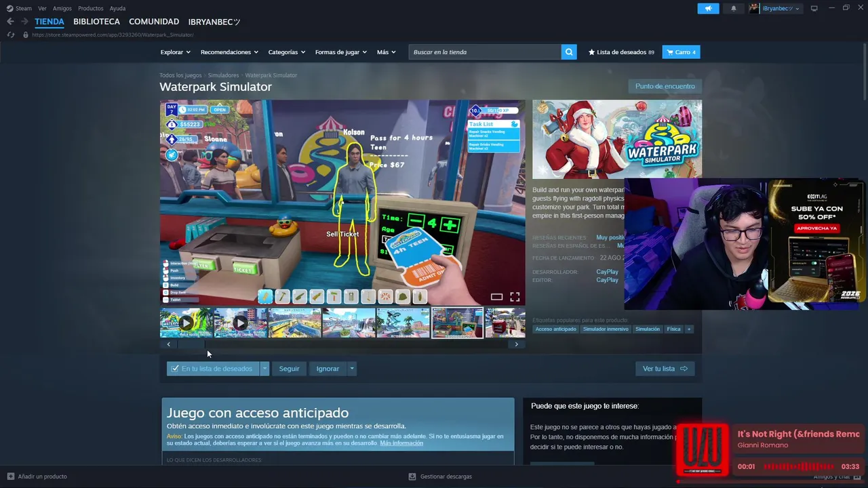Click the Waterpark Simulator header banner image
Image resolution: width=868 pixels, height=488 pixels.
pos(617,139)
